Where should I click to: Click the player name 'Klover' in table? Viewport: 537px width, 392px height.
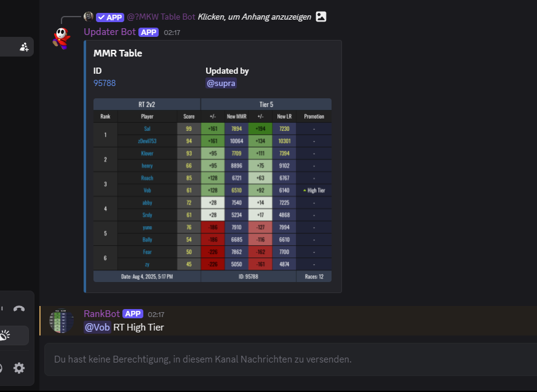pyautogui.click(x=147, y=153)
